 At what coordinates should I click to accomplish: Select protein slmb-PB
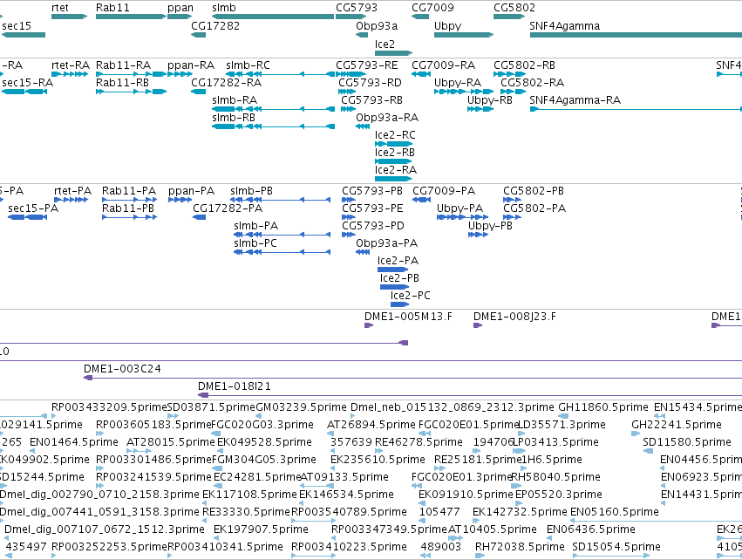click(x=280, y=200)
